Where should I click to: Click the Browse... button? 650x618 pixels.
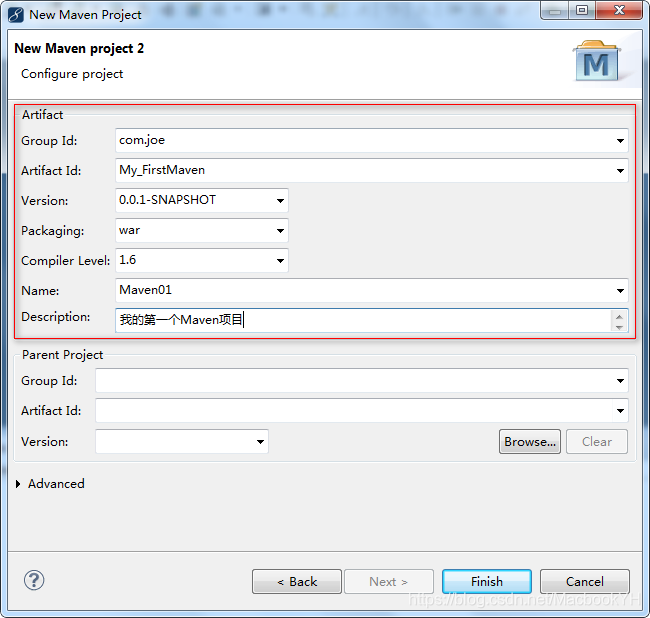tap(530, 441)
